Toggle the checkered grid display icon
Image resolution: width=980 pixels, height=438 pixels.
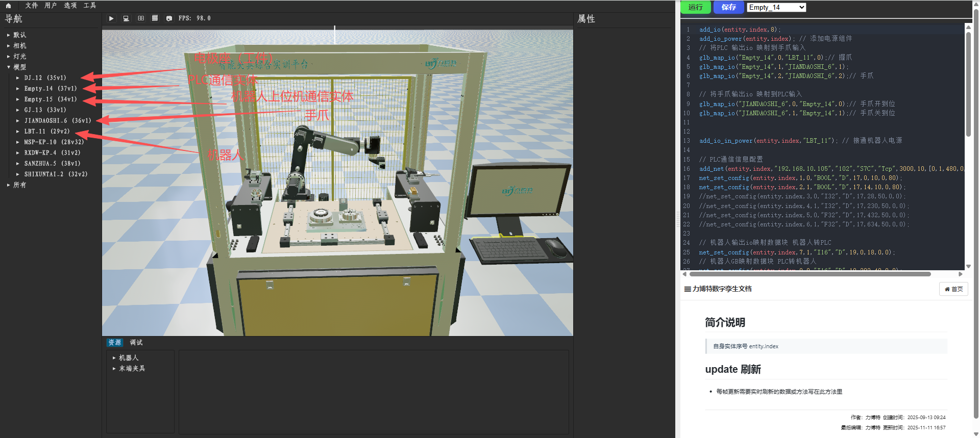155,18
